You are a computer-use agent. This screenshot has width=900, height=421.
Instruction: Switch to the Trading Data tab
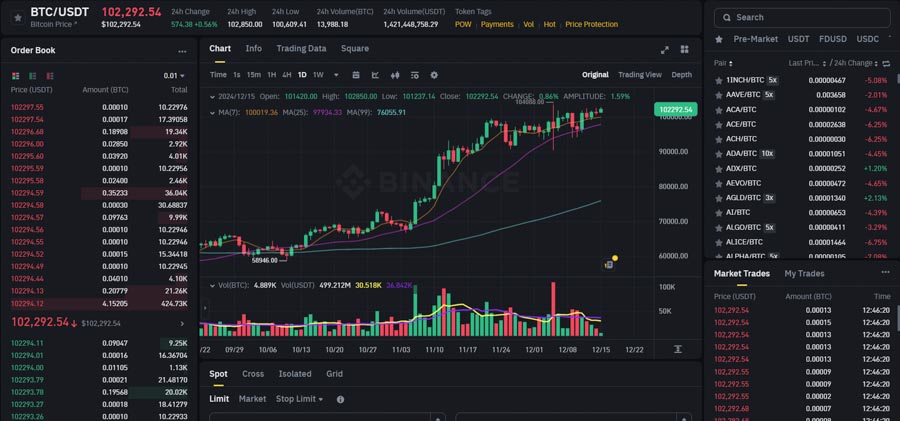(x=301, y=49)
